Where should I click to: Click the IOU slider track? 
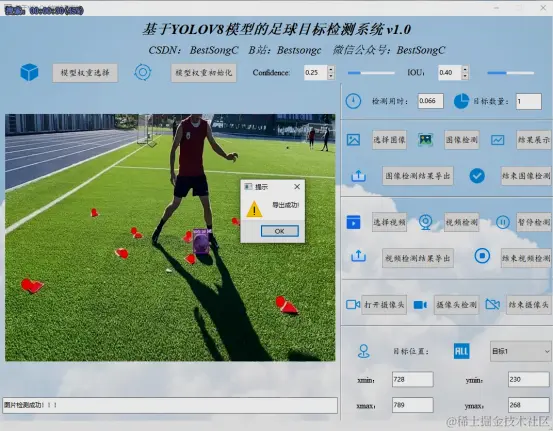pos(511,73)
